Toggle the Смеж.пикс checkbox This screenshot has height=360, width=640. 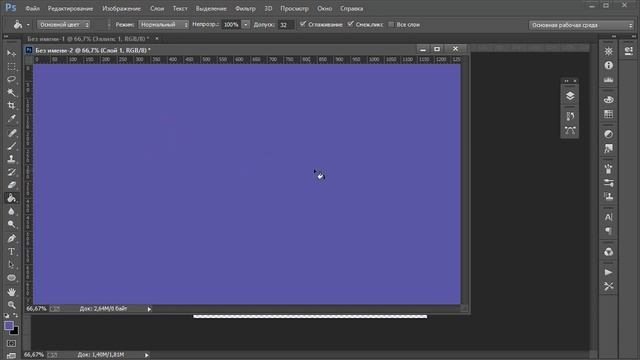350,24
